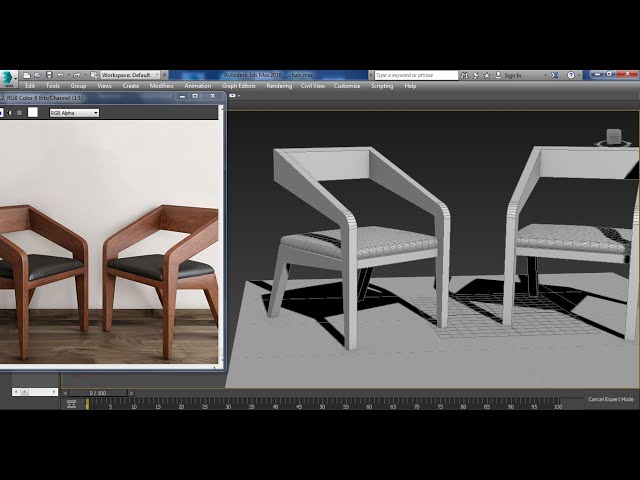Click the Save File floppy icon

[x=49, y=75]
